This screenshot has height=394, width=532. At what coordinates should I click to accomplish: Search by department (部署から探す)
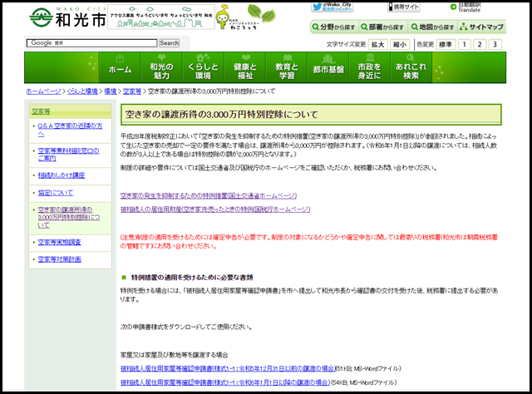pos(382,27)
